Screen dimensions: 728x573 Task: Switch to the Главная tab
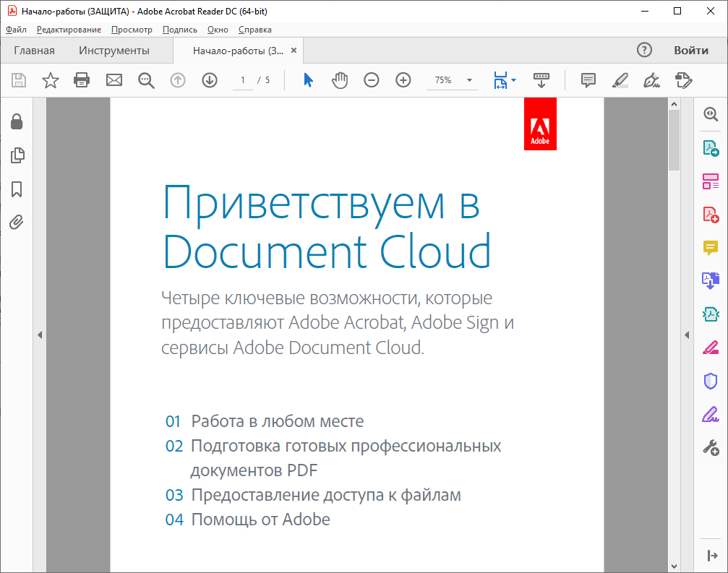pos(35,51)
